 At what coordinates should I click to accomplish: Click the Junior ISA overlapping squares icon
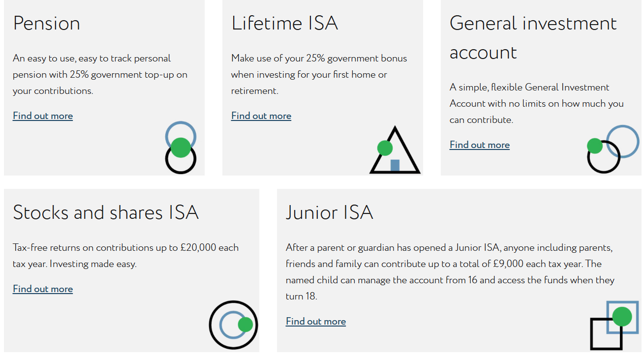(614, 326)
